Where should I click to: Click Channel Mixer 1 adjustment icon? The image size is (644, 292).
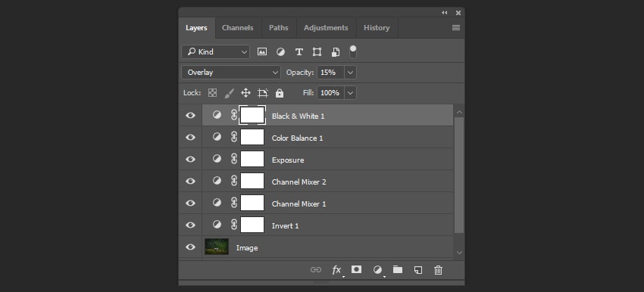pos(217,203)
